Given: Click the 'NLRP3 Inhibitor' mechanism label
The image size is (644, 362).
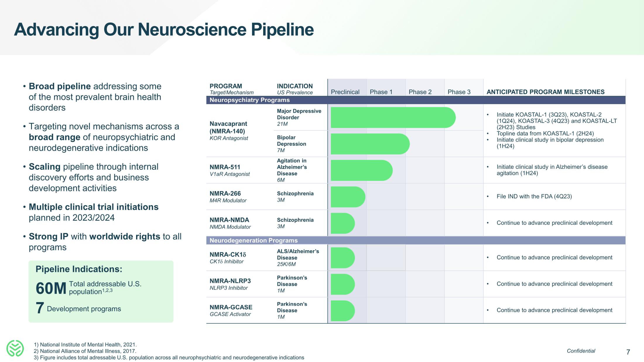Looking at the screenshot, I should coord(228,288).
